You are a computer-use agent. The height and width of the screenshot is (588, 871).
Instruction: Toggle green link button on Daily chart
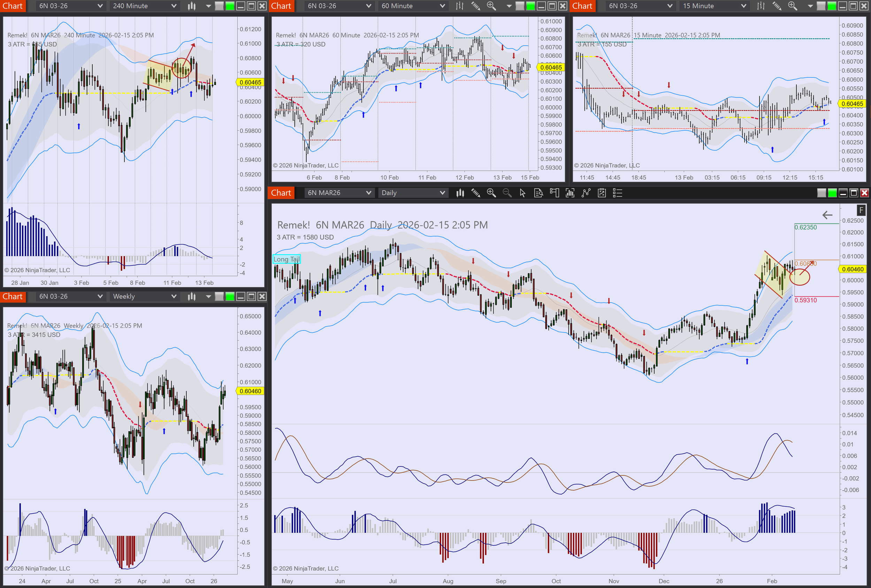coord(832,193)
